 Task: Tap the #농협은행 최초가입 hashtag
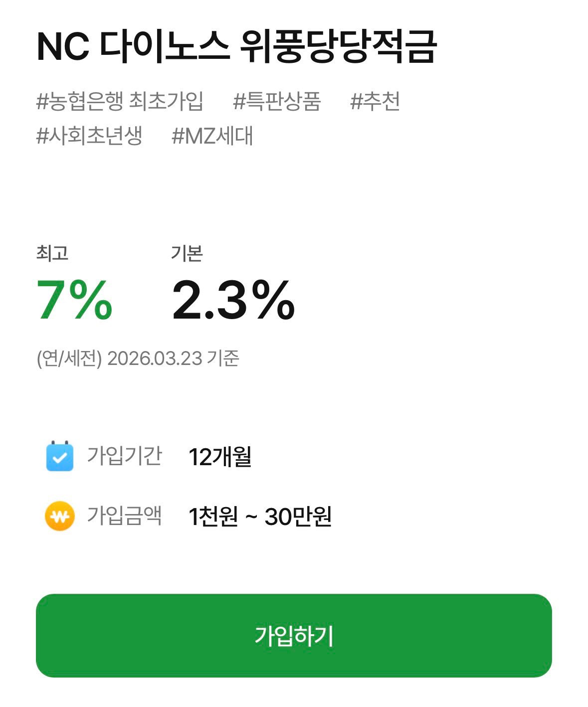[x=120, y=101]
